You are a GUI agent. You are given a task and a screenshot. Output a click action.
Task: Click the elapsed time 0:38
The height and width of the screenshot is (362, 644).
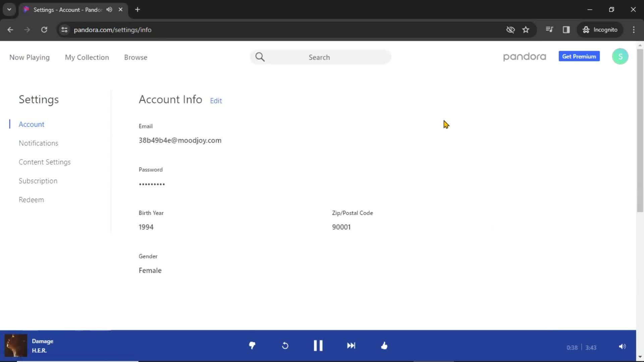[572, 348]
